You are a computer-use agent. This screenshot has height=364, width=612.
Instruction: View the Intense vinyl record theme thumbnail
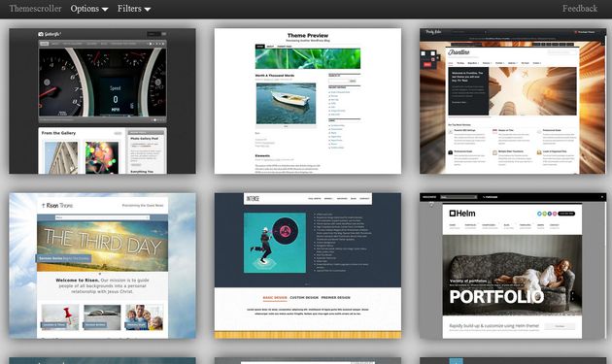pos(308,266)
